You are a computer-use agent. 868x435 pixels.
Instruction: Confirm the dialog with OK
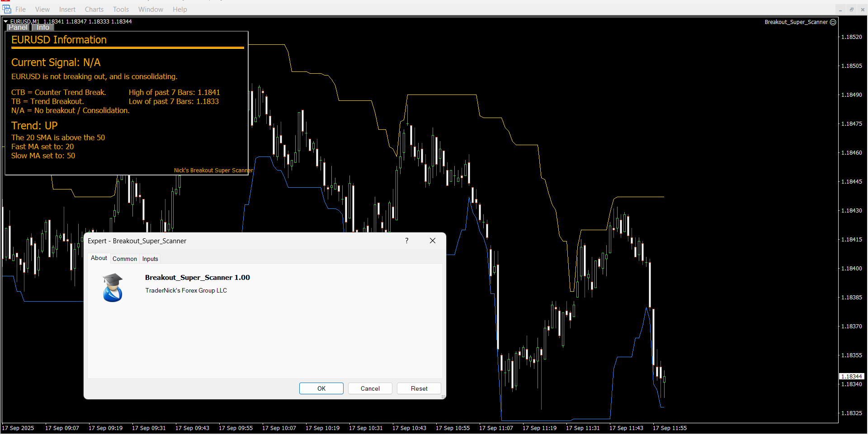pyautogui.click(x=321, y=388)
